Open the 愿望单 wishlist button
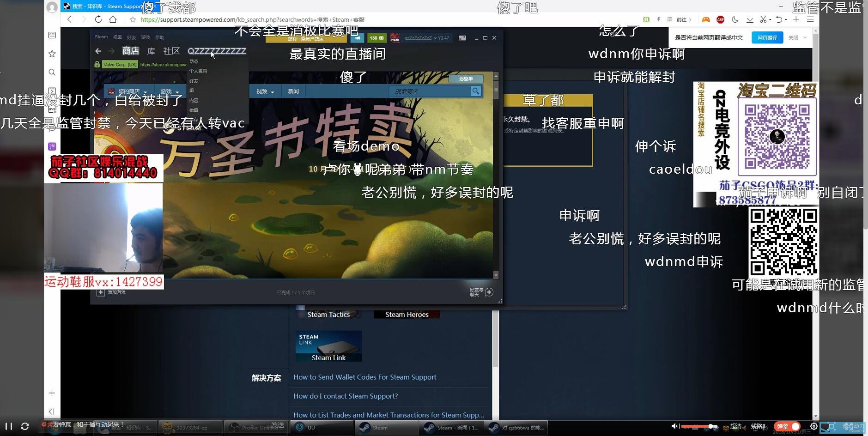Screen dimensions: 868x436 466,79
